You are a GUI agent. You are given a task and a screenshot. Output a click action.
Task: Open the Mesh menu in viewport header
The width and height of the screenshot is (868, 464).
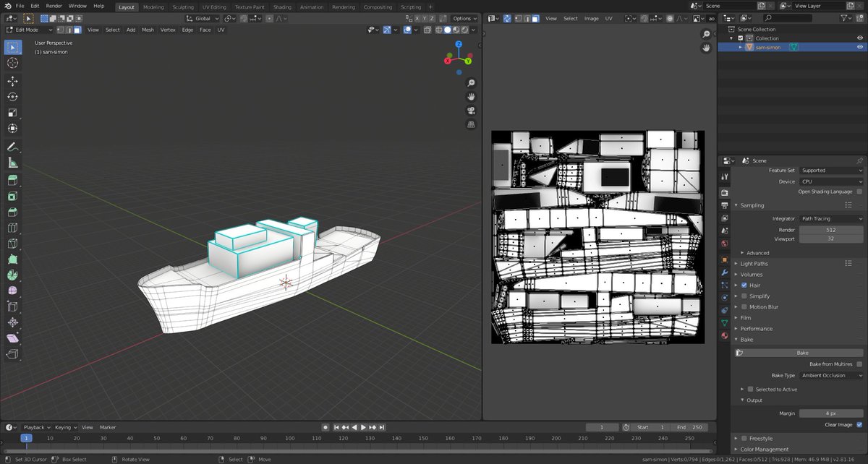pyautogui.click(x=148, y=30)
